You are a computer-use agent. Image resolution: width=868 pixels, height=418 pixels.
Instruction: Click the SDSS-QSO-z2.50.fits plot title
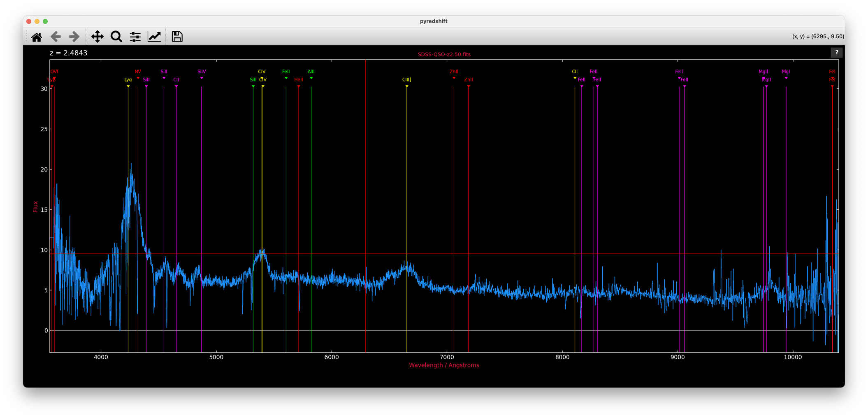(x=444, y=54)
